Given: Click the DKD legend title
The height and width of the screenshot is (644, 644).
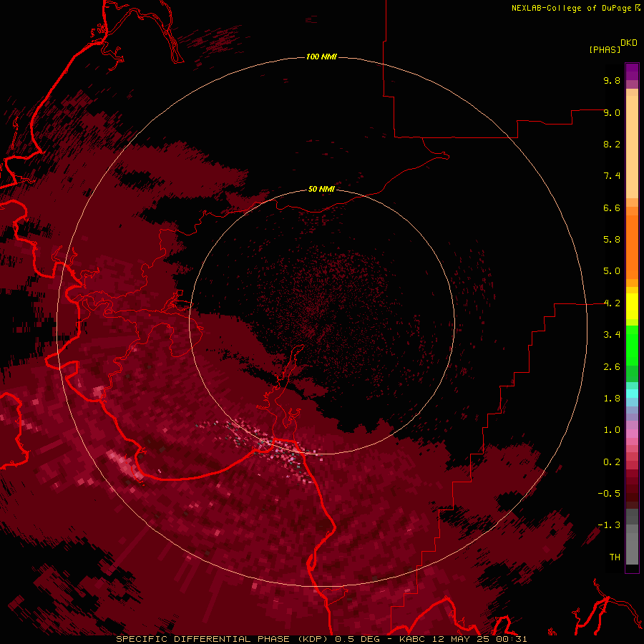Looking at the screenshot, I should pos(629,43).
